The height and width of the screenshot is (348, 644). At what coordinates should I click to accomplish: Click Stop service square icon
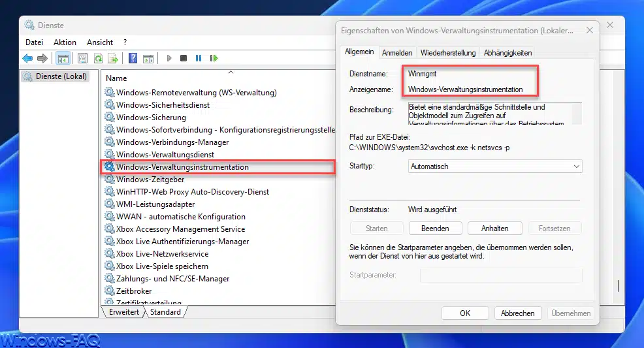point(184,58)
